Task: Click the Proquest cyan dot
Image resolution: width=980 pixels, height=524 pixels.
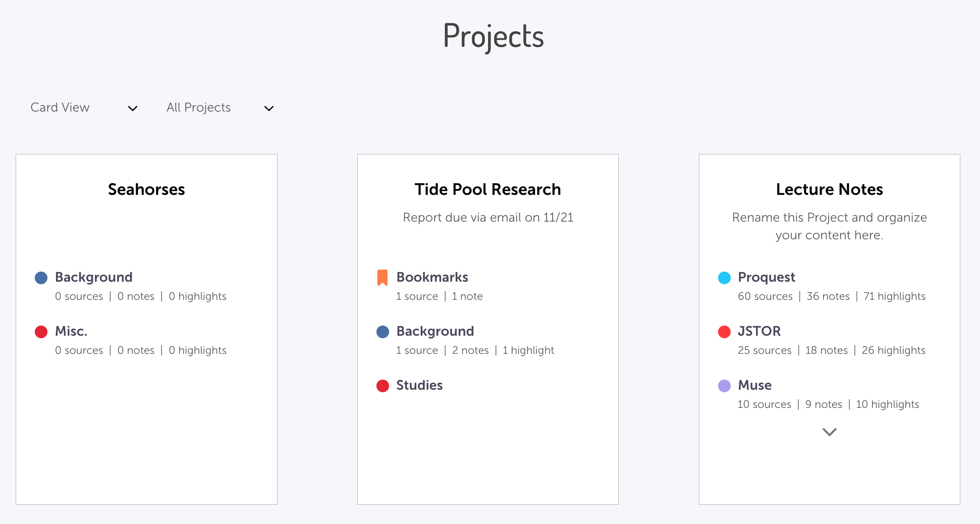Action: pos(724,278)
